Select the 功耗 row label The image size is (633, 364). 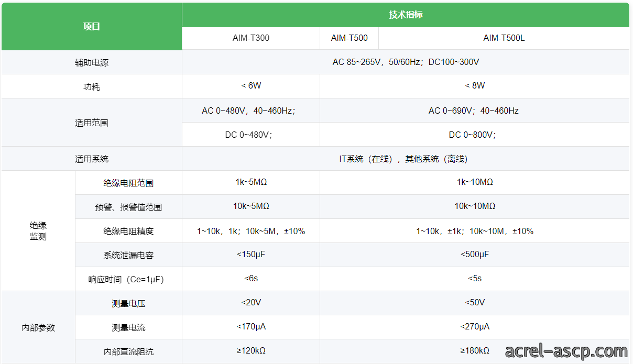(x=92, y=86)
